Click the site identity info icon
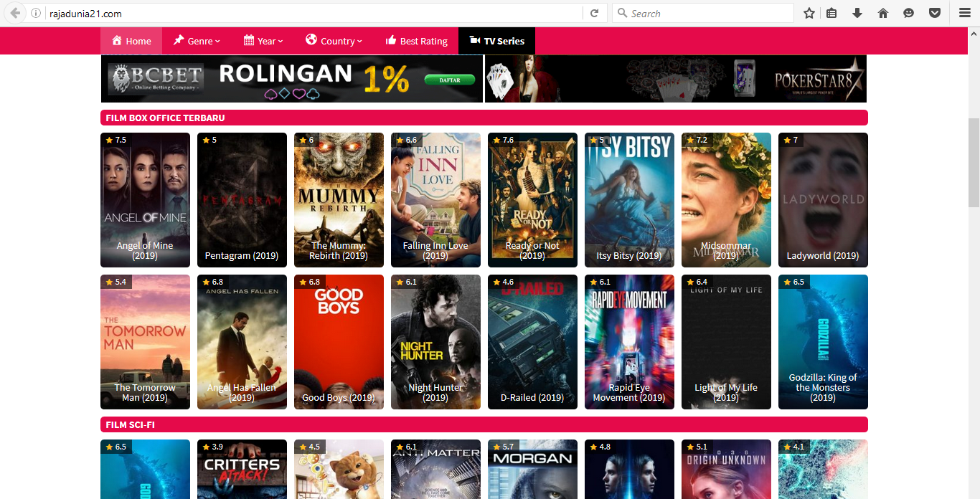Image resolution: width=980 pixels, height=499 pixels. tap(36, 12)
